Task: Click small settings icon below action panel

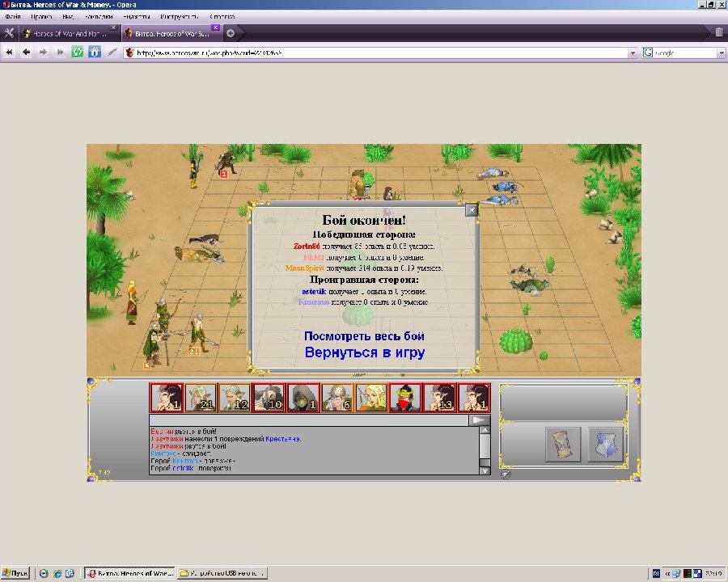Action: click(x=506, y=474)
